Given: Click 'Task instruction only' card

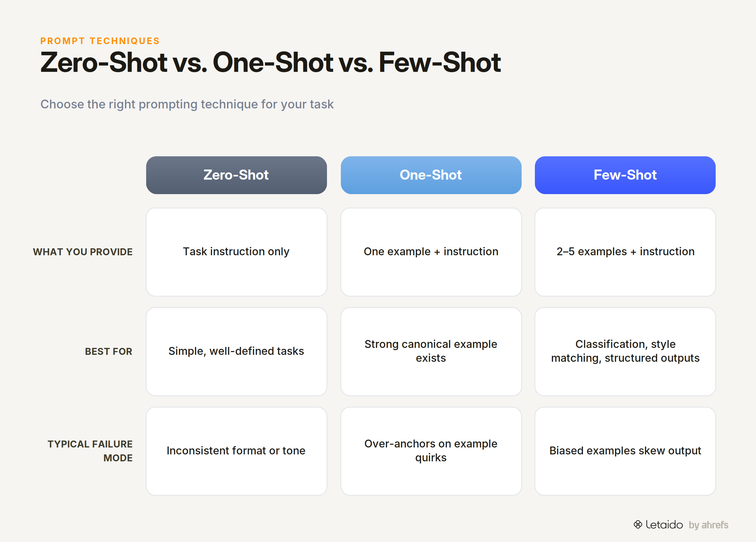Looking at the screenshot, I should (236, 252).
